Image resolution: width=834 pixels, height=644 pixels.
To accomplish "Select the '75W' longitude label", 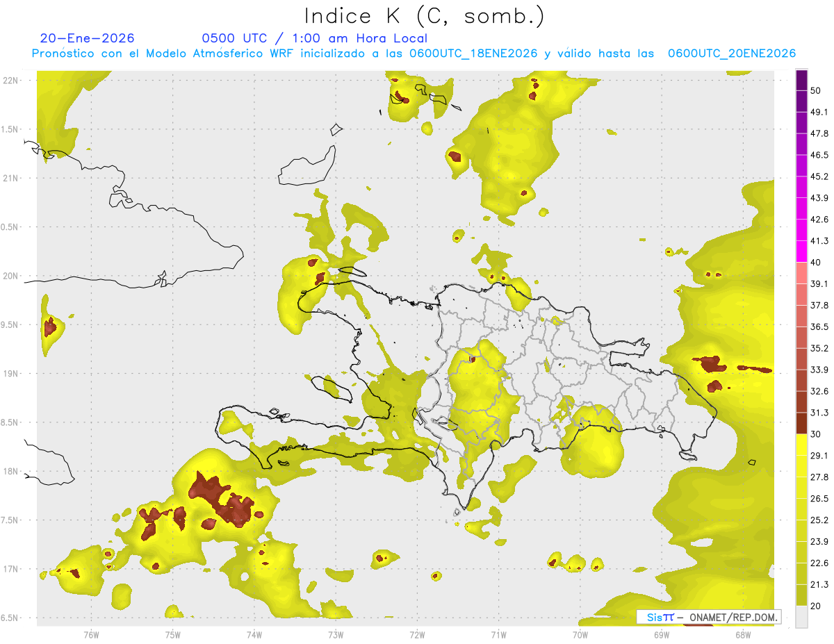I will coord(172,634).
